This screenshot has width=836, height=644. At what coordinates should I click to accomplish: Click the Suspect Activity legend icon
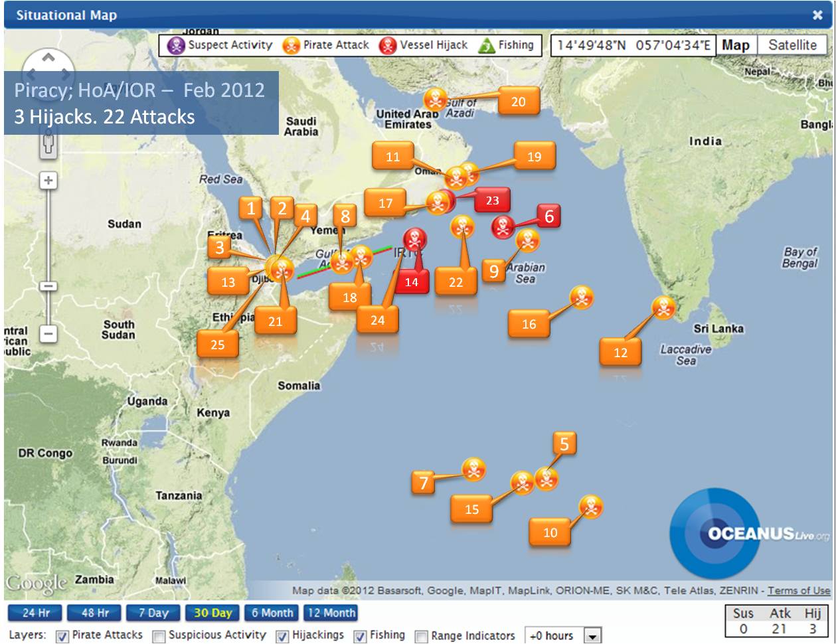pyautogui.click(x=175, y=45)
